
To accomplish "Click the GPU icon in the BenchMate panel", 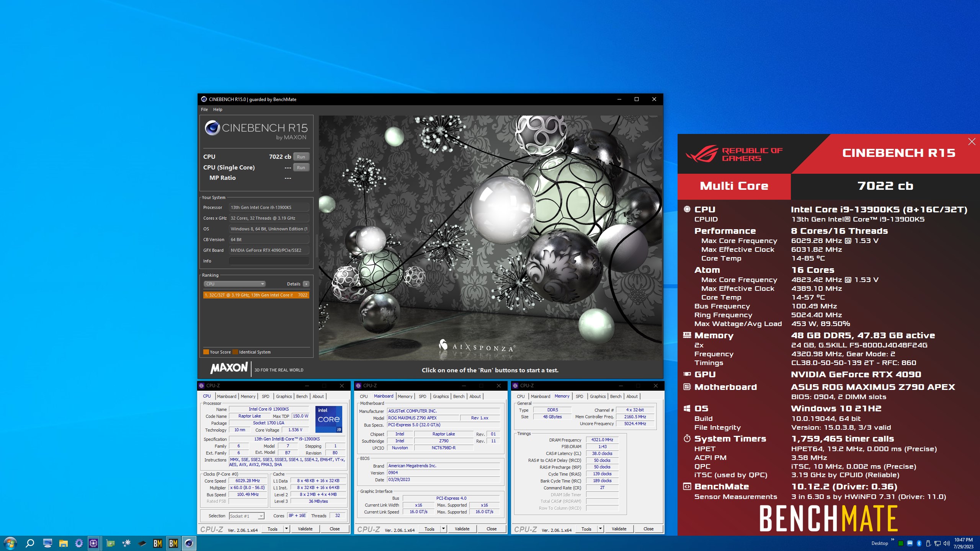I will tap(687, 374).
